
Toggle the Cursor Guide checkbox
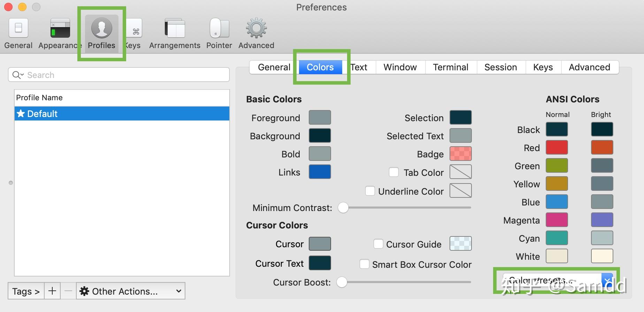click(378, 244)
